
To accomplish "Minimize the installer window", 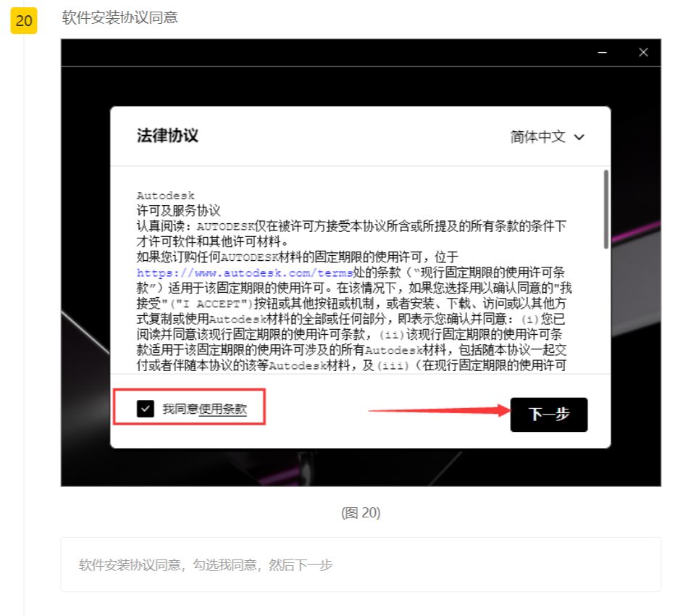I will [x=603, y=53].
